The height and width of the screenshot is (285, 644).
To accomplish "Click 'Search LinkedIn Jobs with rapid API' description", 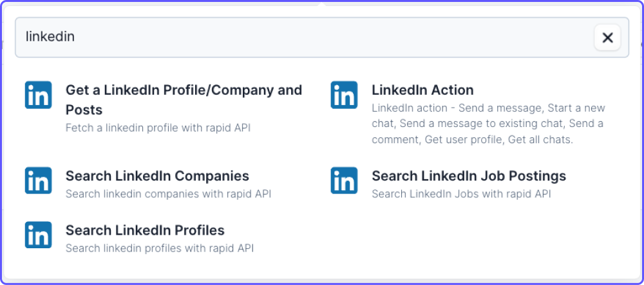I will click(x=461, y=193).
